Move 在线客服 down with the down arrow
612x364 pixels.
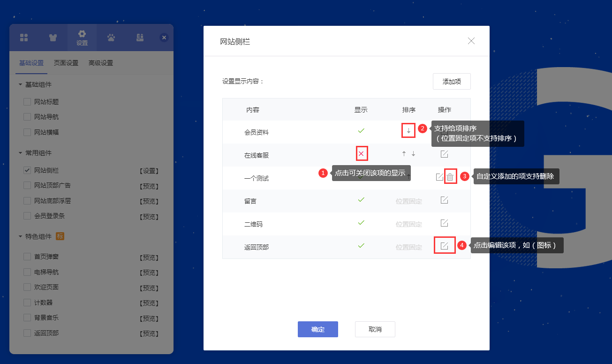click(413, 154)
